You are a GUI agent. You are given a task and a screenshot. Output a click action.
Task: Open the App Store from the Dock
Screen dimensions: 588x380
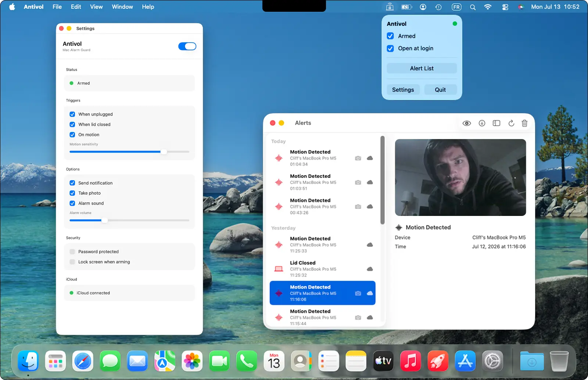465,361
